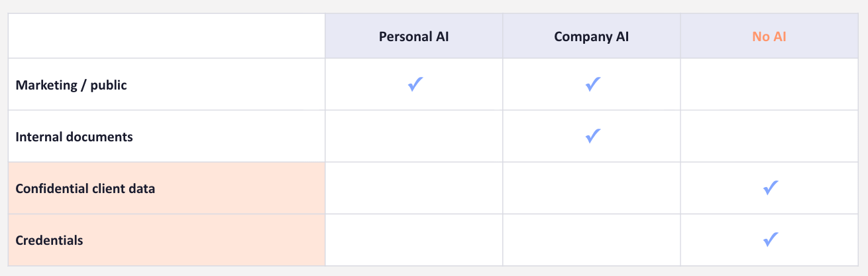Select the Company AI column header
Image resolution: width=868 pixels, height=276 pixels.
coord(592,36)
